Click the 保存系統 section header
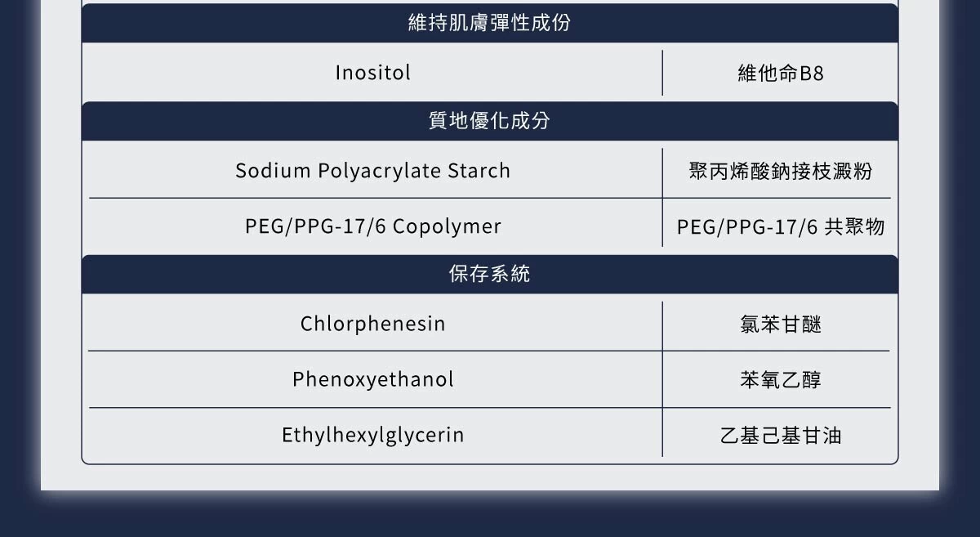980x537 pixels. point(490,274)
